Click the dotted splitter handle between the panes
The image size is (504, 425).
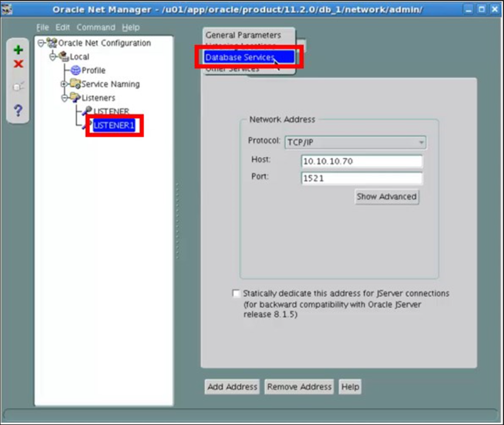click(177, 221)
